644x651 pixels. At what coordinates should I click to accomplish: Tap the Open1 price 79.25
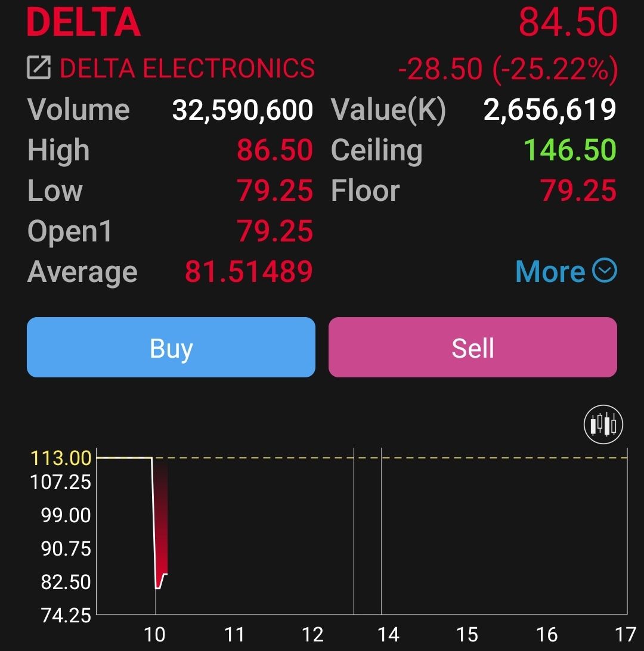[x=274, y=231]
